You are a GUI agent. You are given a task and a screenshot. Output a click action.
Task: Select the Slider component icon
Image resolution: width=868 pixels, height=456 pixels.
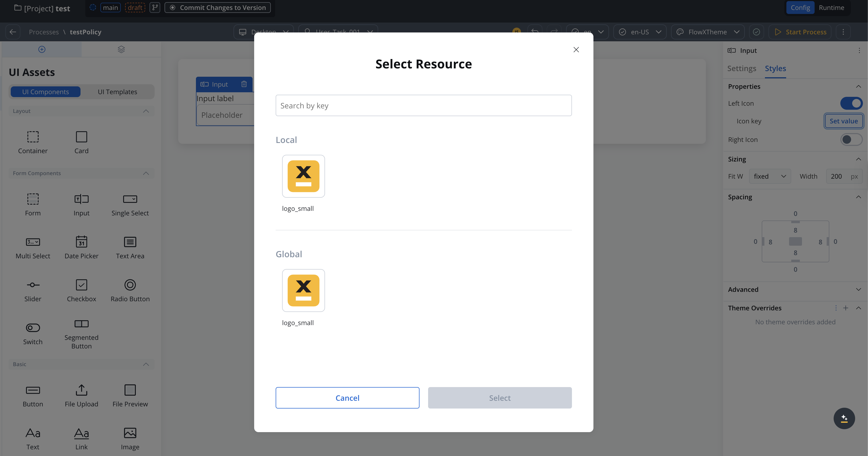point(33,285)
